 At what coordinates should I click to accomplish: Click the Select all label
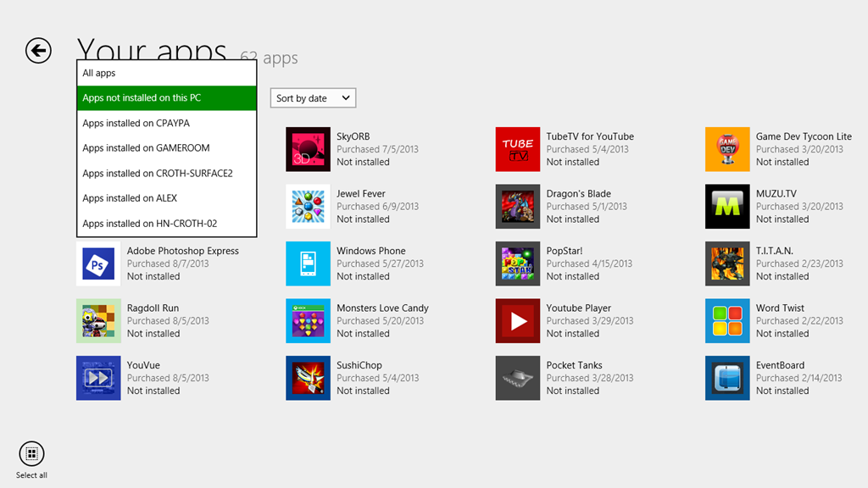coord(31,475)
